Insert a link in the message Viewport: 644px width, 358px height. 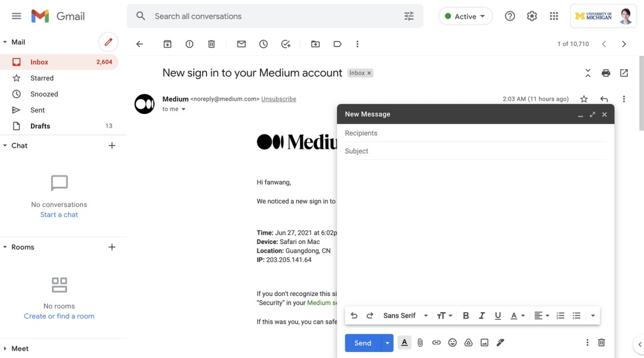click(436, 342)
